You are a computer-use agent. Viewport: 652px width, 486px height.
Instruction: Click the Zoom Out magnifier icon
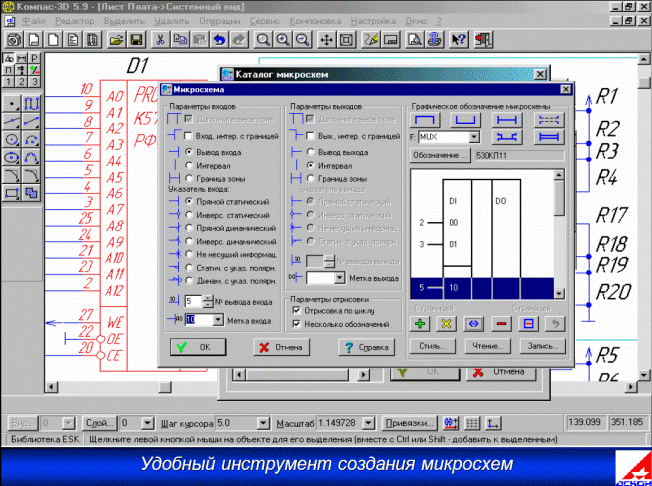tap(304, 40)
